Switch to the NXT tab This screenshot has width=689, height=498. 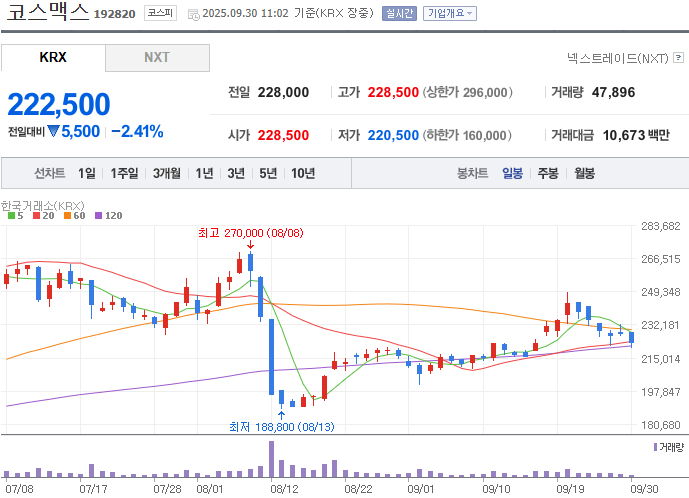157,57
